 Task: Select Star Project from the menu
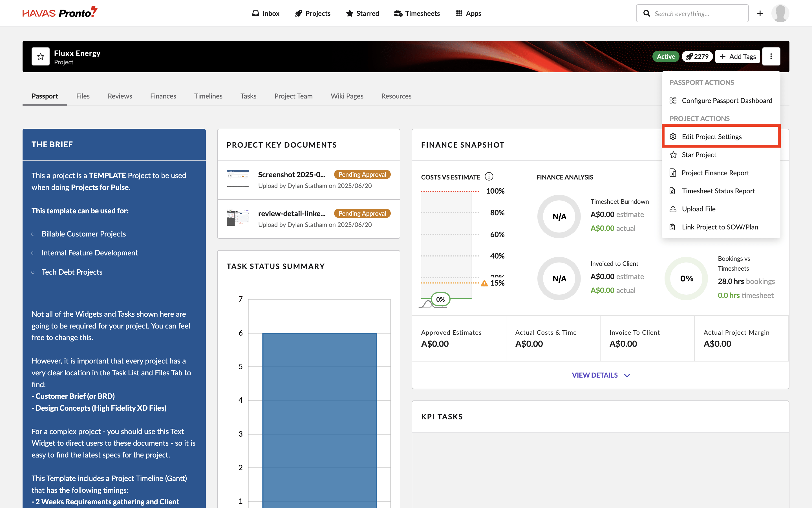click(x=721, y=155)
